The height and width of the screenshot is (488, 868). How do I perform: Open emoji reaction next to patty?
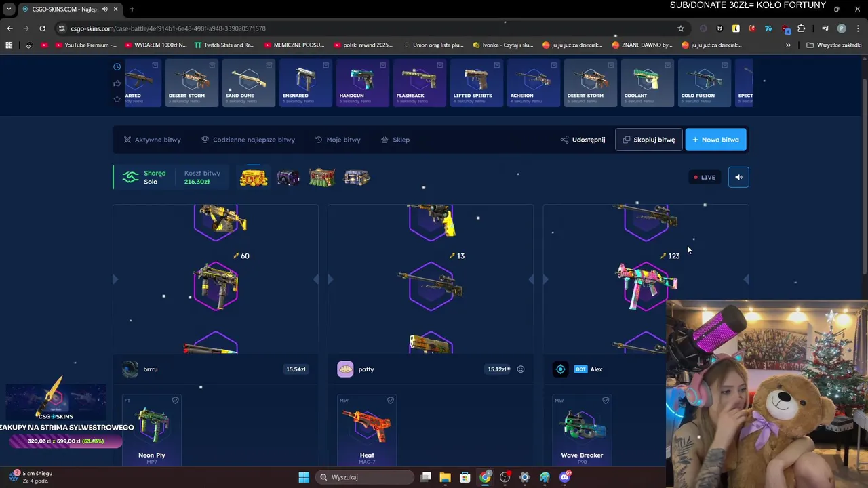point(521,369)
